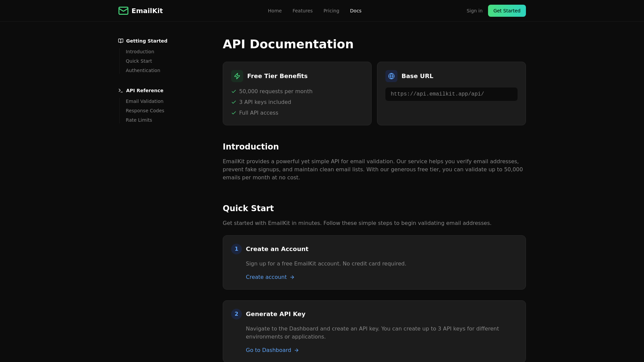644x362 pixels.
Task: Click the 'Full API access' text
Action: tap(259, 113)
